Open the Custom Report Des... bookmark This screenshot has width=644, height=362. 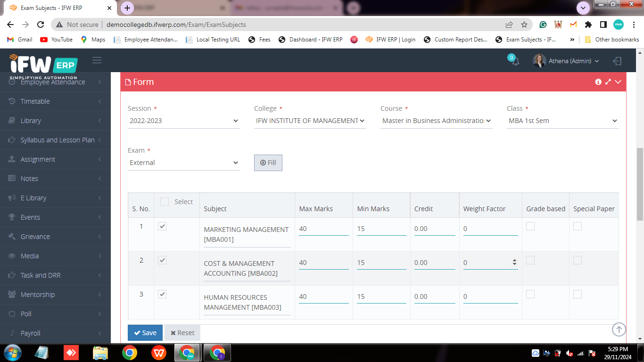click(455, 40)
